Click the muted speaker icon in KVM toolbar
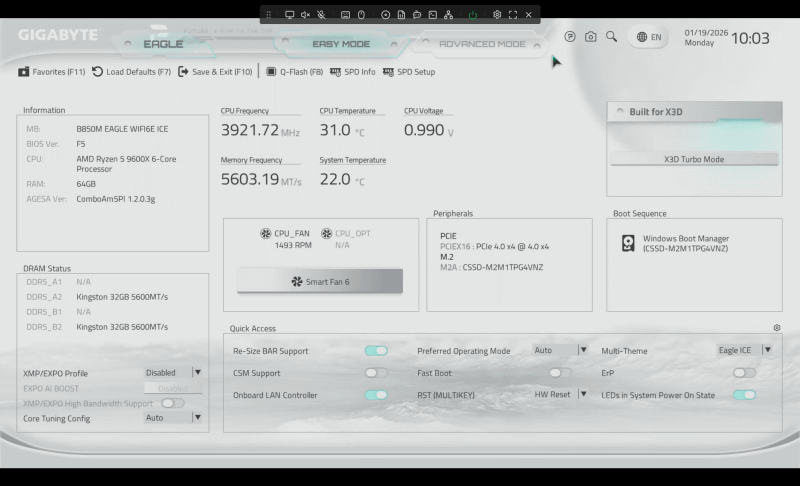The image size is (800, 486). pyautogui.click(x=305, y=15)
